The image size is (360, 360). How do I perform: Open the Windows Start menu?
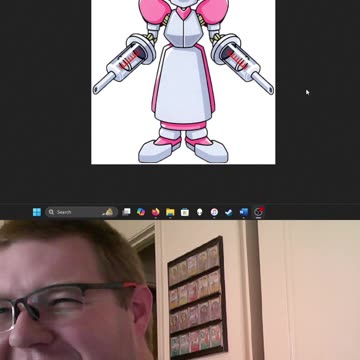[37, 212]
